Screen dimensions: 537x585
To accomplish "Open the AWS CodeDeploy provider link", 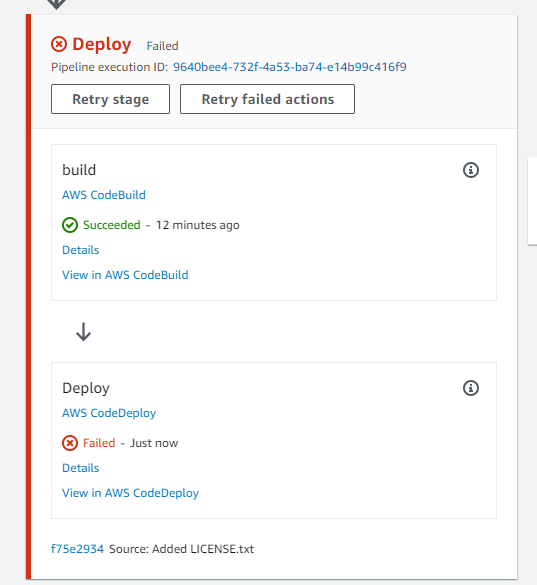I will coord(109,413).
